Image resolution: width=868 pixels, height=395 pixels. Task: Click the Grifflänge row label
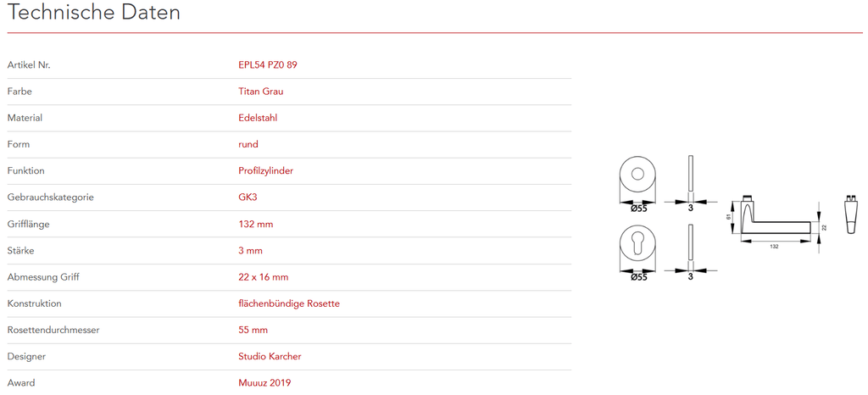[x=29, y=224]
